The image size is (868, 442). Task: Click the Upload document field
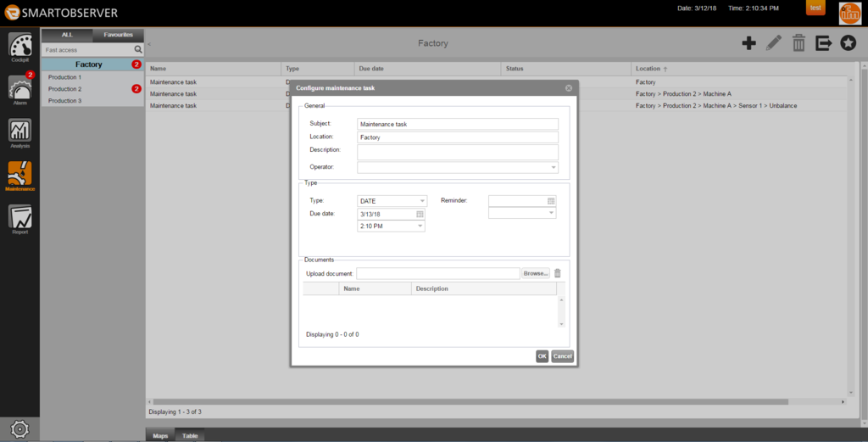[x=438, y=273]
